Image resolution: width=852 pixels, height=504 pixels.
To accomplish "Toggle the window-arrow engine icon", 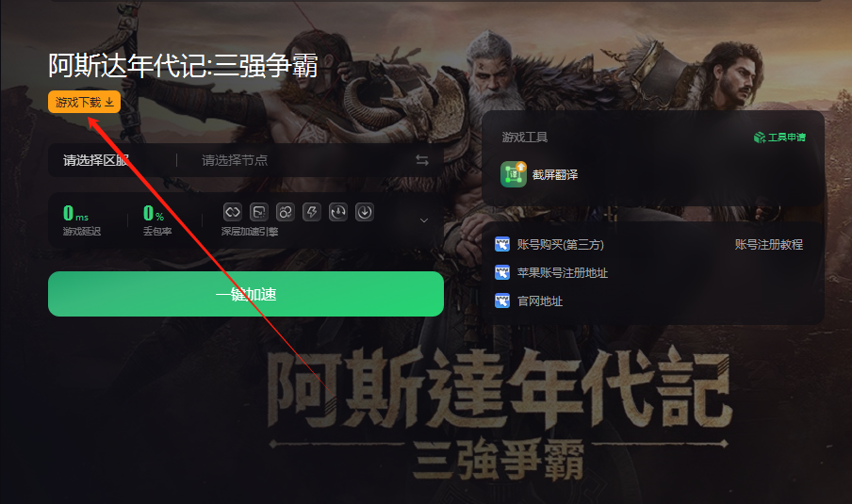I will 258,212.
